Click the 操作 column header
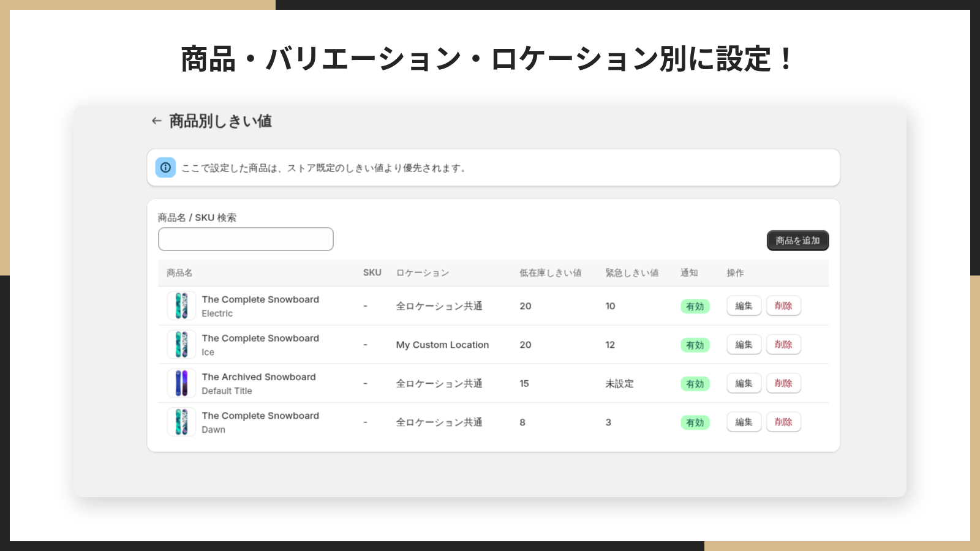Image resolution: width=980 pixels, height=551 pixels. tap(735, 272)
